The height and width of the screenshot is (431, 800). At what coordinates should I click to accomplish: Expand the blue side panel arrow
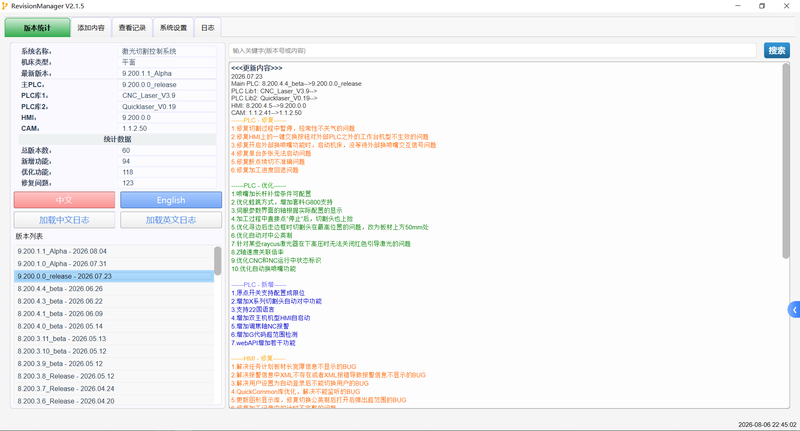click(x=794, y=310)
